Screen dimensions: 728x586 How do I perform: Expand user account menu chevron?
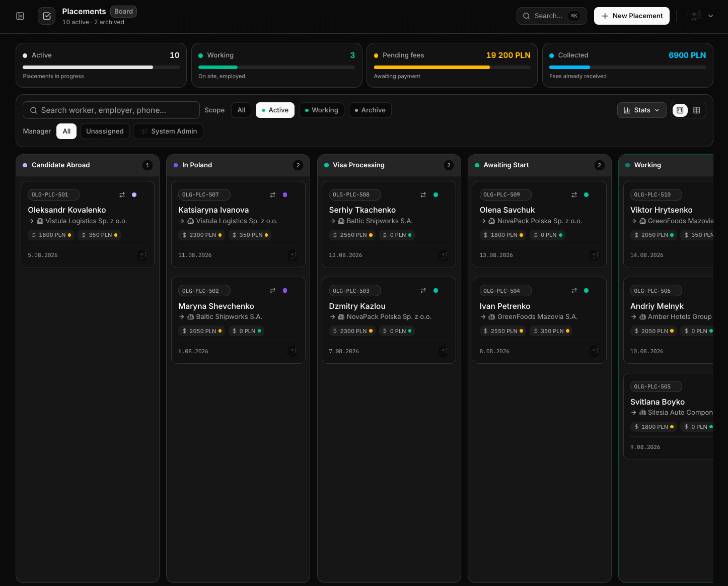click(711, 16)
